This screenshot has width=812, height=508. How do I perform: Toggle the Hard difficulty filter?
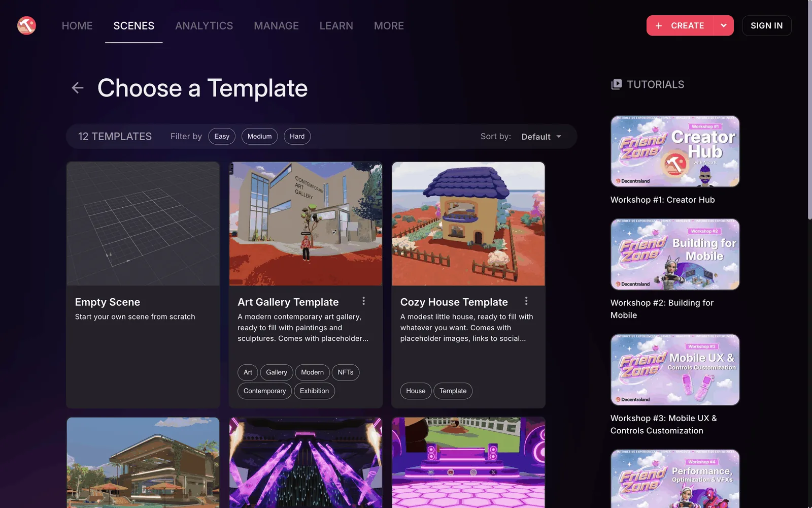tap(297, 136)
